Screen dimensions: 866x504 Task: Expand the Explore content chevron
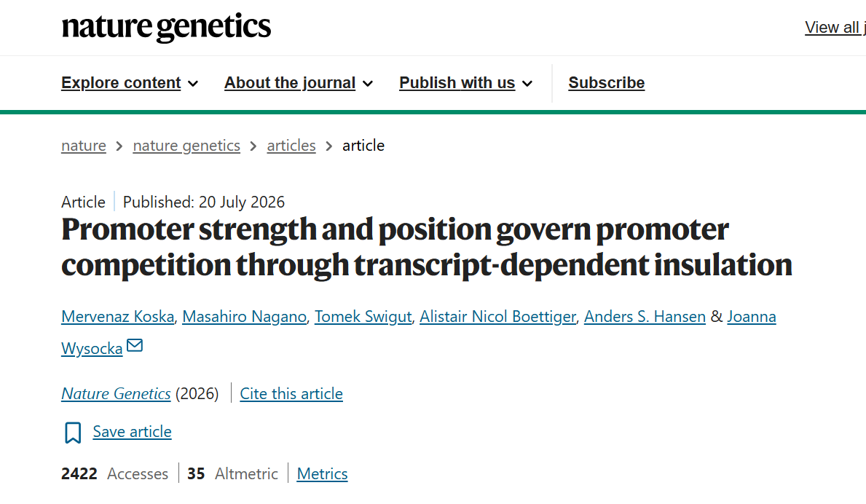point(193,84)
